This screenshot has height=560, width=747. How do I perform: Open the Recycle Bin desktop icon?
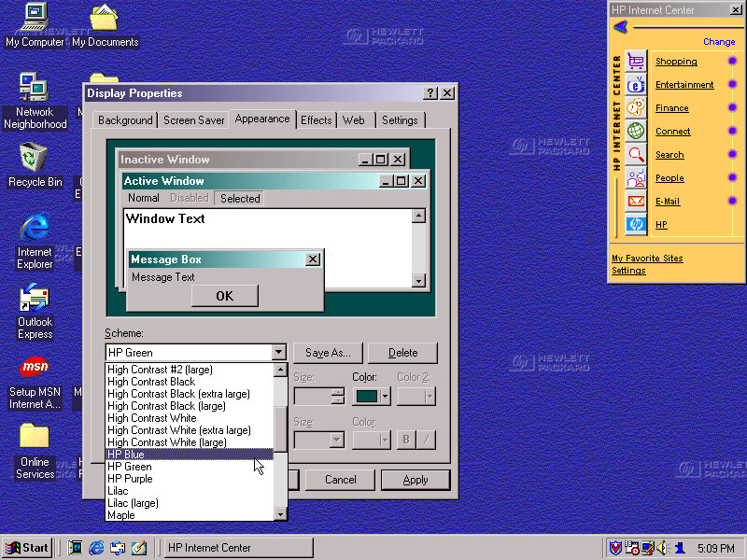pyautogui.click(x=35, y=157)
